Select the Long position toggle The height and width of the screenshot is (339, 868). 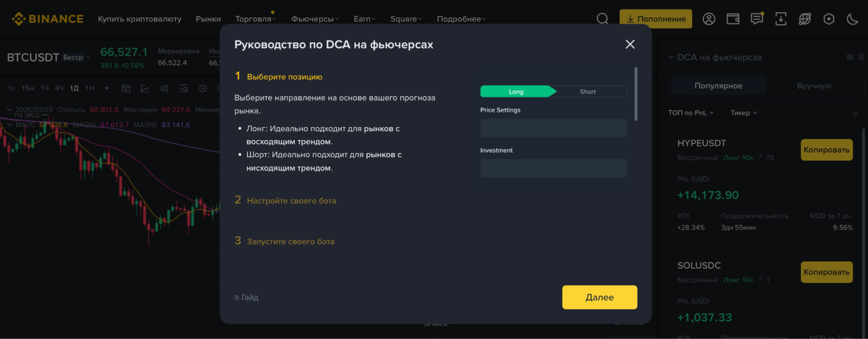[516, 92]
